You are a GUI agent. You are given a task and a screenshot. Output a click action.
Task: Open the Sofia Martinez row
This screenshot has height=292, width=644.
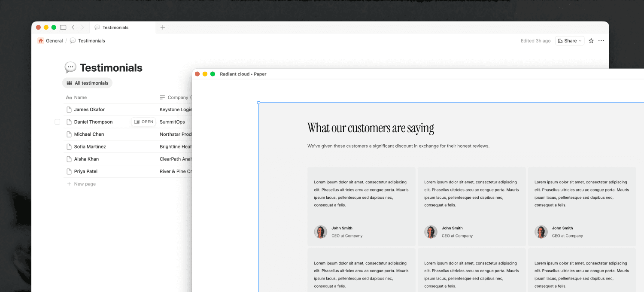coord(90,147)
